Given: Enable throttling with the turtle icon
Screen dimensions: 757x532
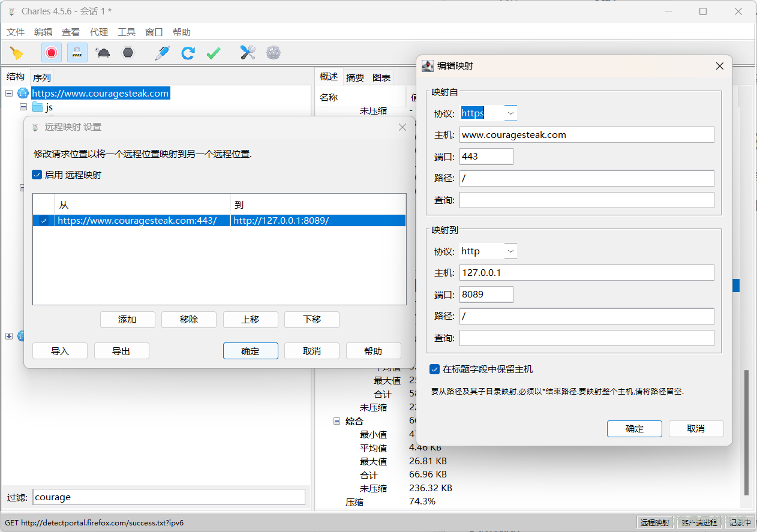Looking at the screenshot, I should pos(103,53).
